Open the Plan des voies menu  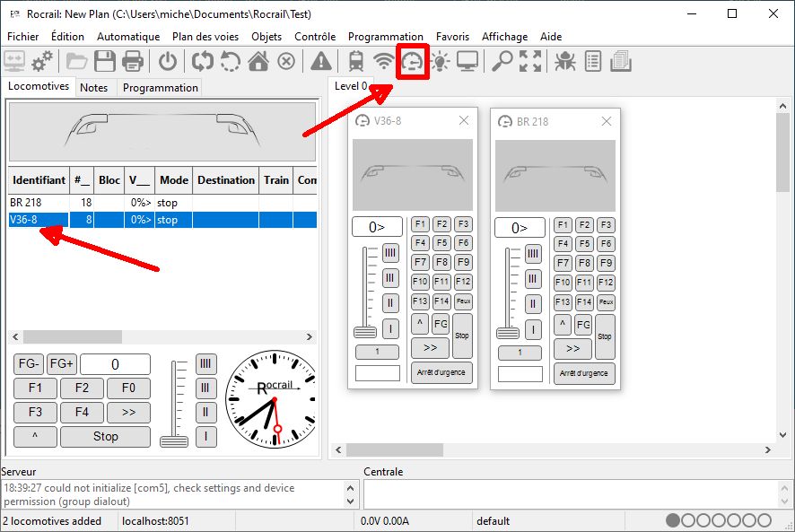click(x=205, y=37)
